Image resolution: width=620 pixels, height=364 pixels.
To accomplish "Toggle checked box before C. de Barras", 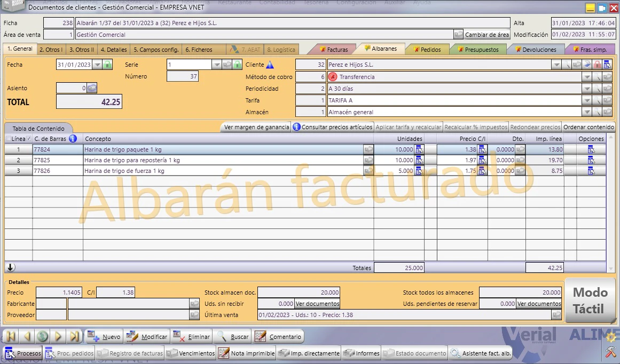I will click(x=29, y=139).
